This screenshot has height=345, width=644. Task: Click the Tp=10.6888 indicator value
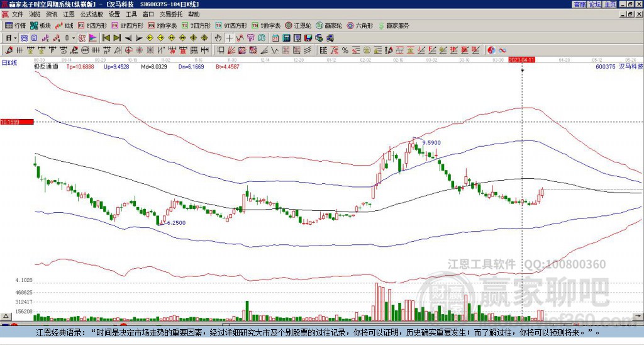[x=80, y=66]
